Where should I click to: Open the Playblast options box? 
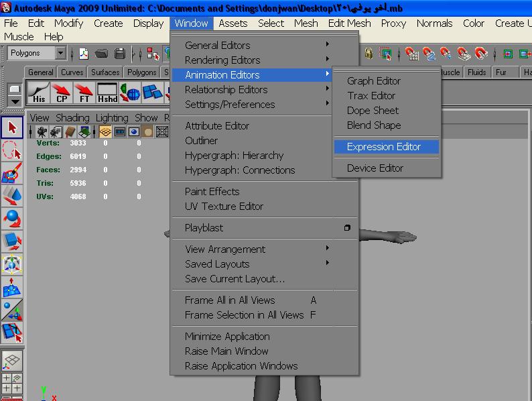(347, 227)
